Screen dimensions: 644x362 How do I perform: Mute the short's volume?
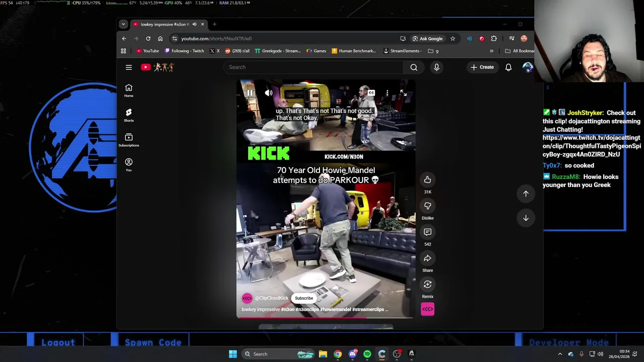point(269,93)
